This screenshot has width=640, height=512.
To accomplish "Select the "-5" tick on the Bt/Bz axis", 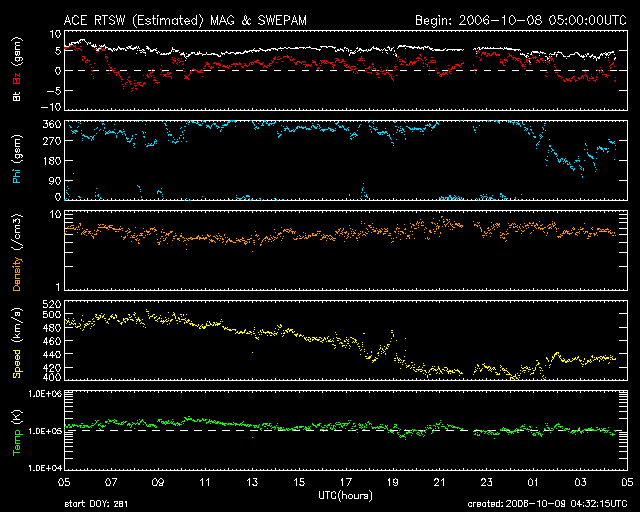I will [x=54, y=91].
